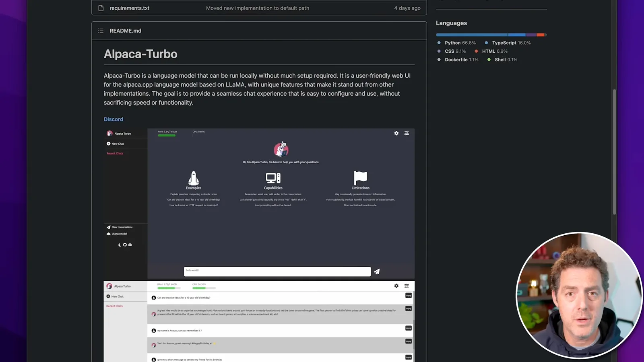
Task: Open the commit 'Moved new implementation to default path'
Action: point(258,8)
